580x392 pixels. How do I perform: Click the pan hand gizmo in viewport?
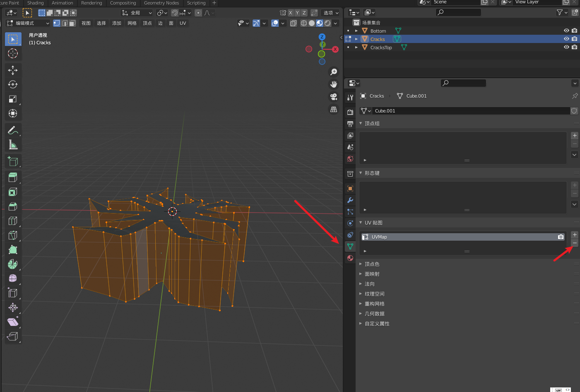point(334,84)
